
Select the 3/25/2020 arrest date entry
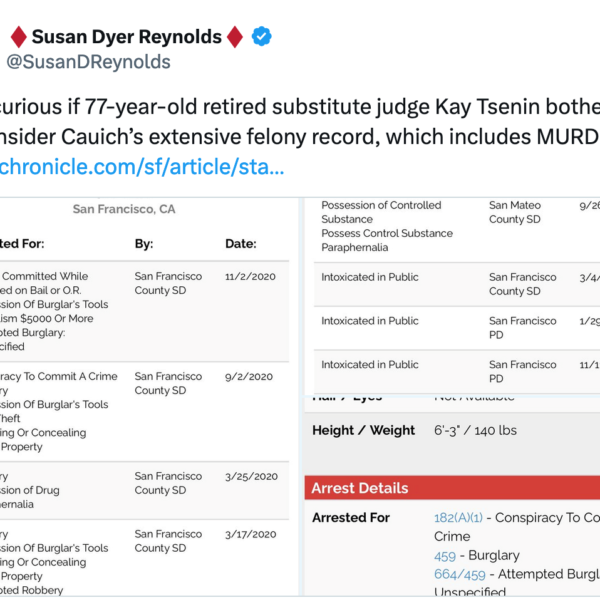[x=251, y=476]
